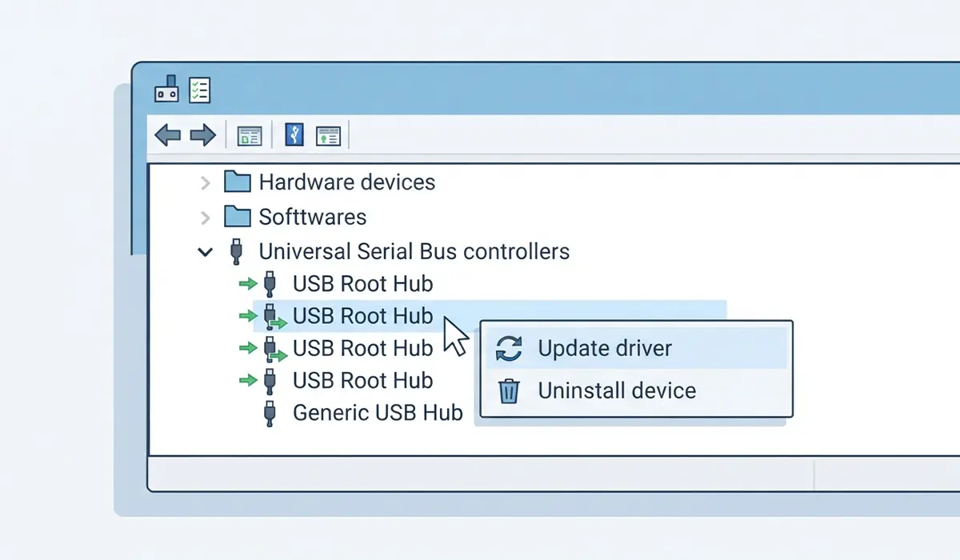Image resolution: width=960 pixels, height=560 pixels.
Task: Click the trash can icon beside Uninstall device
Action: [509, 391]
